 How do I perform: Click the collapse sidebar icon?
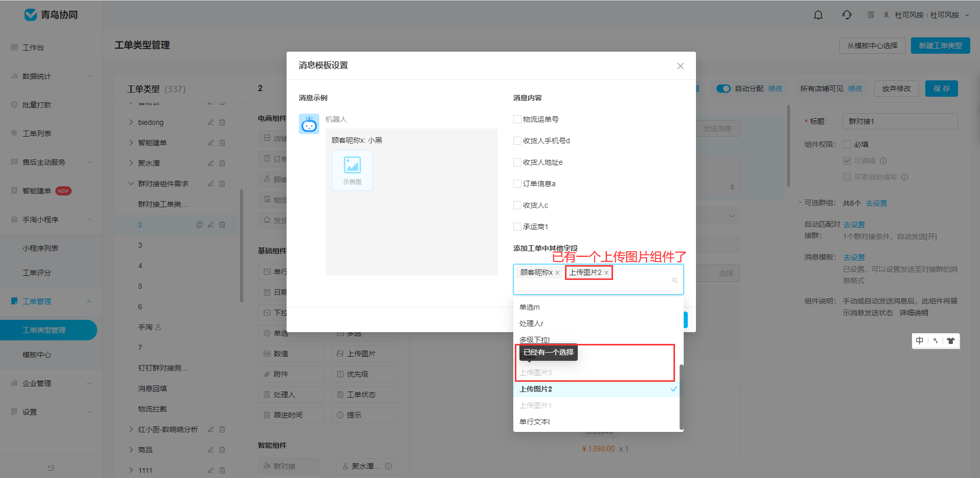click(x=51, y=467)
